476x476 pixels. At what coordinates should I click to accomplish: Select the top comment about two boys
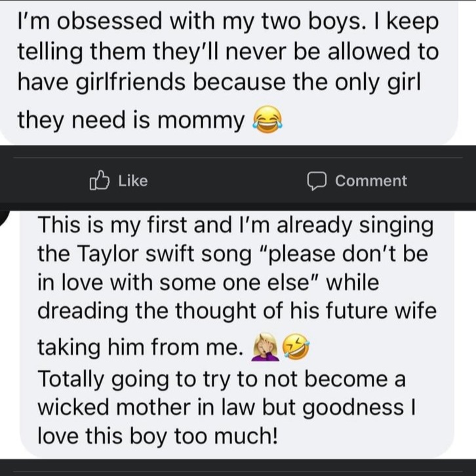[228, 72]
